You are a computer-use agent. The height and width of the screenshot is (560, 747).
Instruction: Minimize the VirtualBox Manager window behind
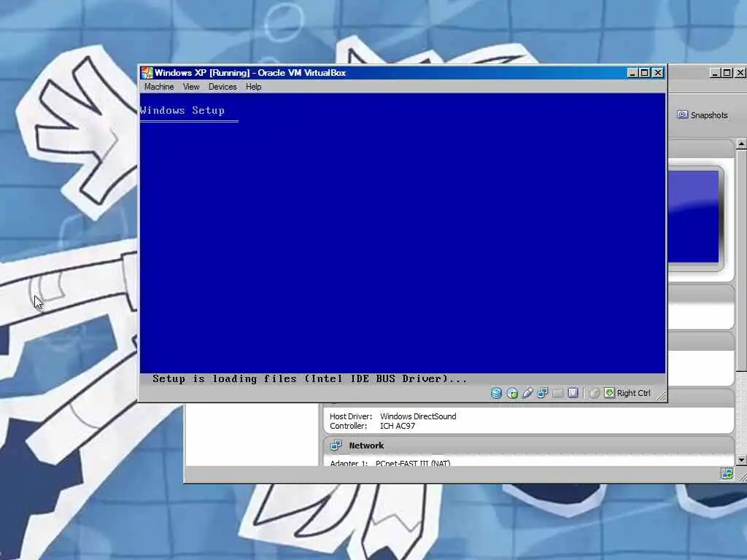(x=715, y=73)
